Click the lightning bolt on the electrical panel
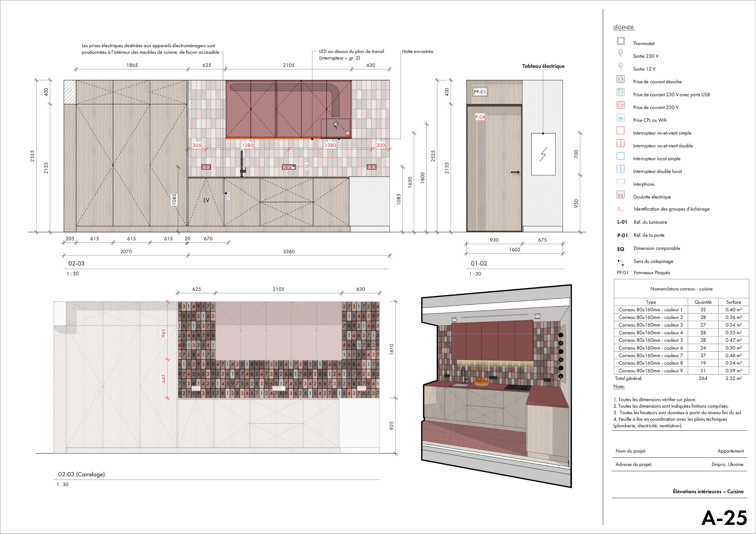This screenshot has width=756, height=534. (543, 154)
